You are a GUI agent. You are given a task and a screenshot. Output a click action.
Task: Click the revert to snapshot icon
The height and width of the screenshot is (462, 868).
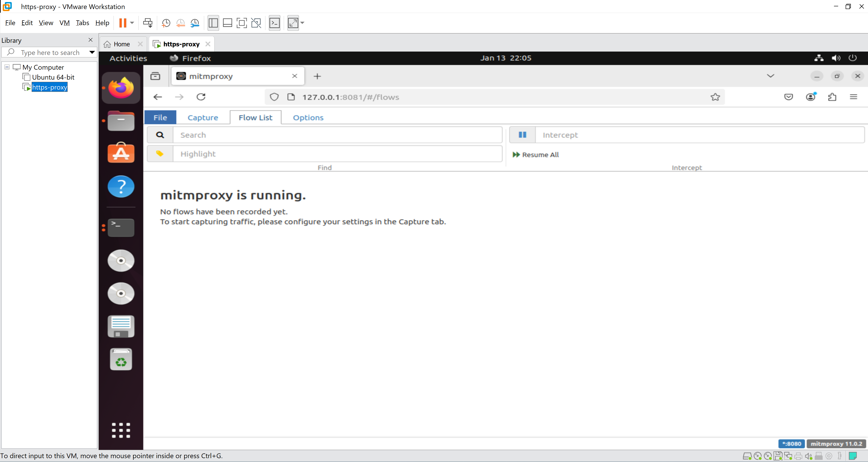coord(180,23)
